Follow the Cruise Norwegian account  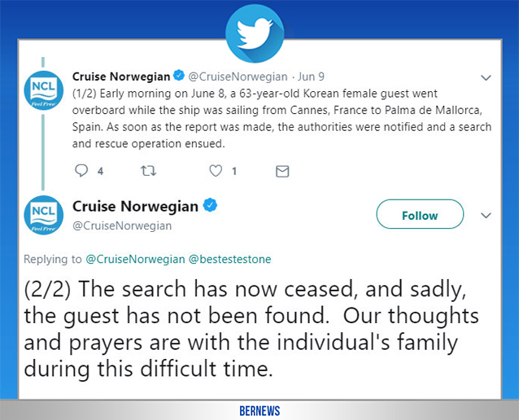[x=420, y=215]
